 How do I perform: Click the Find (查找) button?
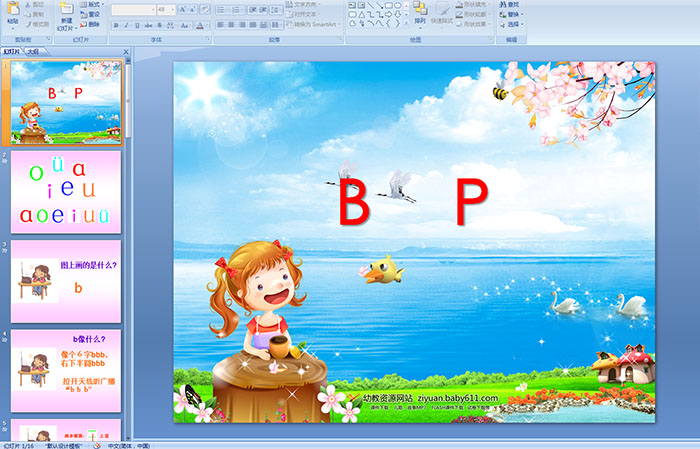click(512, 4)
